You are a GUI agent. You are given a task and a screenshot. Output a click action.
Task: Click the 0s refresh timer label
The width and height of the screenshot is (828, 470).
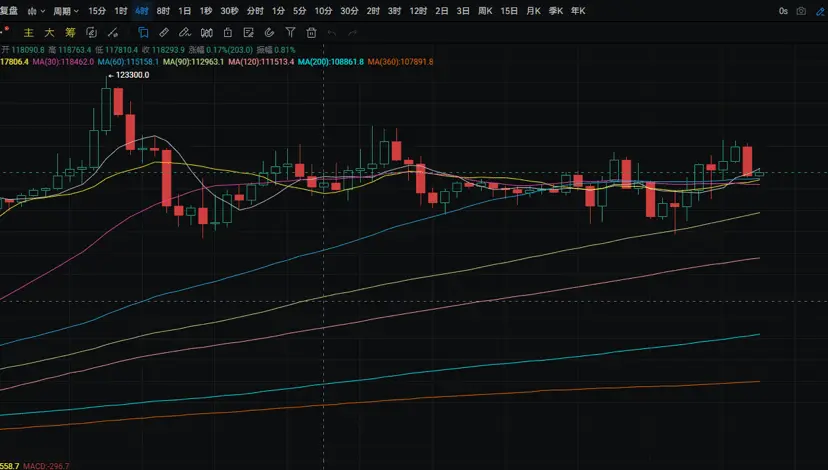[x=783, y=11]
